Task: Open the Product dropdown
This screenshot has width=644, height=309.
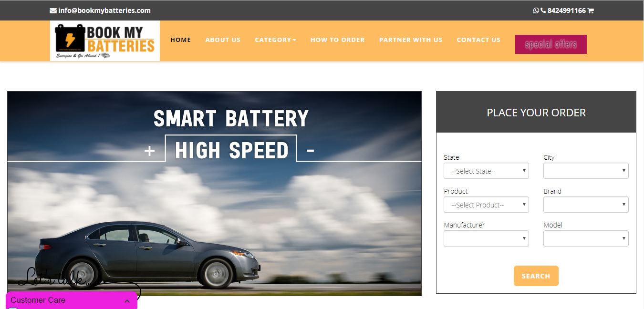Action: click(x=486, y=205)
